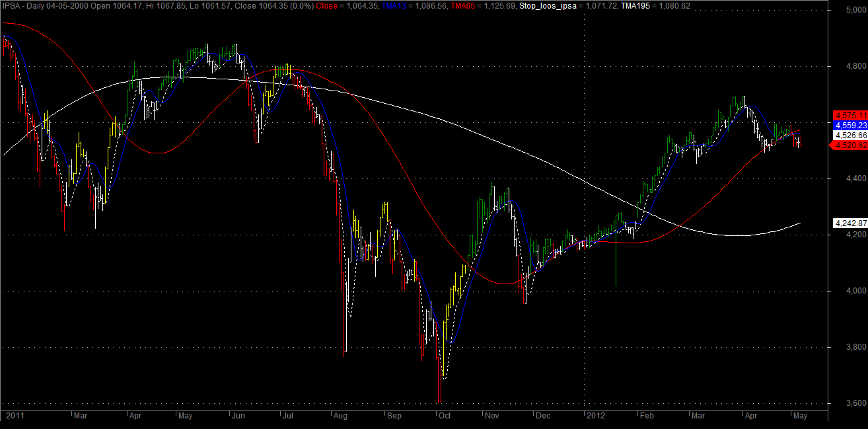Click the white 4,242.87 value tag
Viewport: 868px width, 429px height.
tap(850, 223)
